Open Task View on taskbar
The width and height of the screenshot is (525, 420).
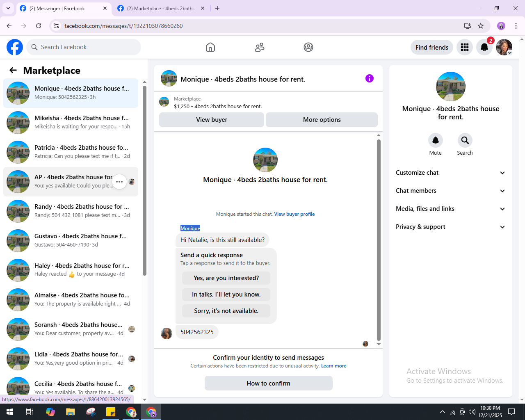(30, 412)
